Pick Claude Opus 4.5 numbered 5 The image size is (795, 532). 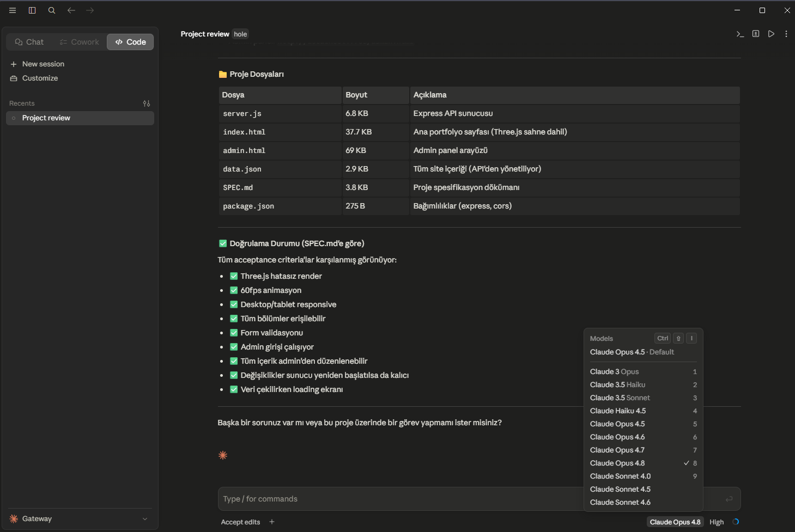643,424
